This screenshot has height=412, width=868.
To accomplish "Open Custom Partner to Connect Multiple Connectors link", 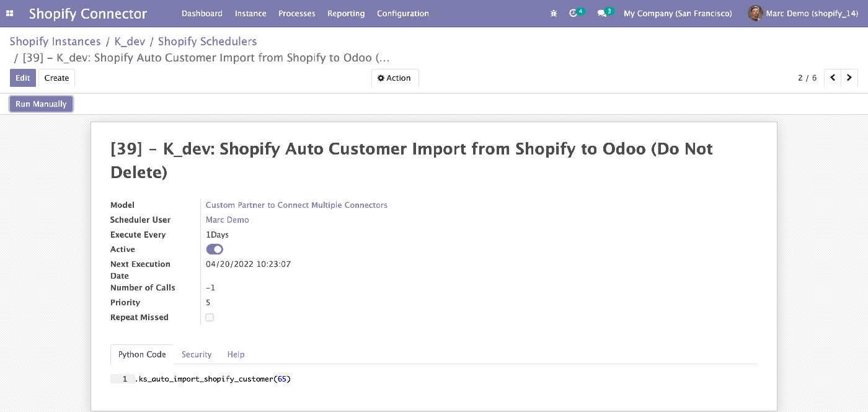I will click(x=296, y=205).
